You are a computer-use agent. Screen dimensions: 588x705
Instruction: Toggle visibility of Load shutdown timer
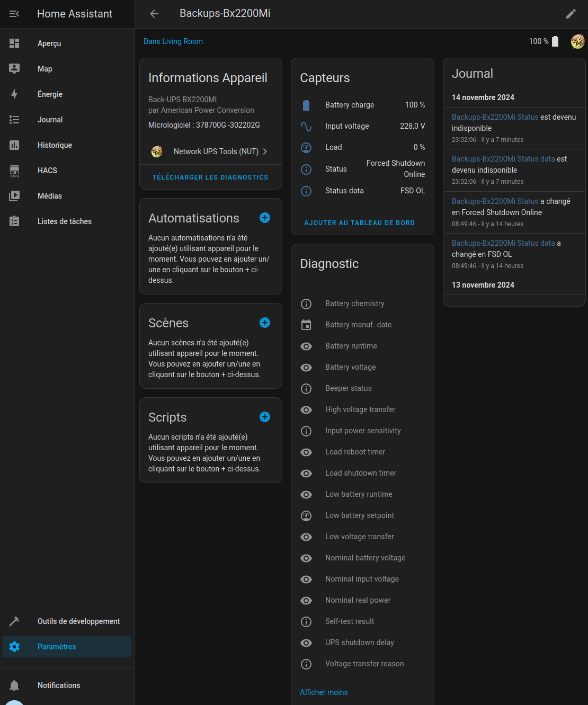tap(306, 473)
